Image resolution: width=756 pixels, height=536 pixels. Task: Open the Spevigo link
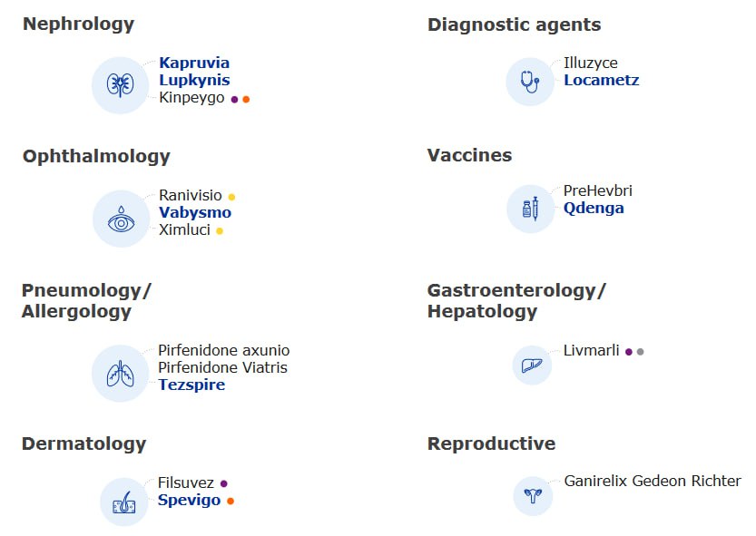[x=189, y=500]
